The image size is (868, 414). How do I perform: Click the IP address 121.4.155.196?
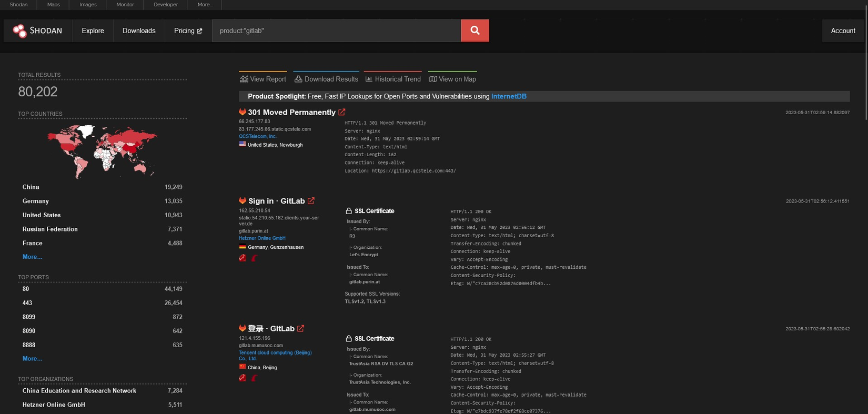[255, 338]
